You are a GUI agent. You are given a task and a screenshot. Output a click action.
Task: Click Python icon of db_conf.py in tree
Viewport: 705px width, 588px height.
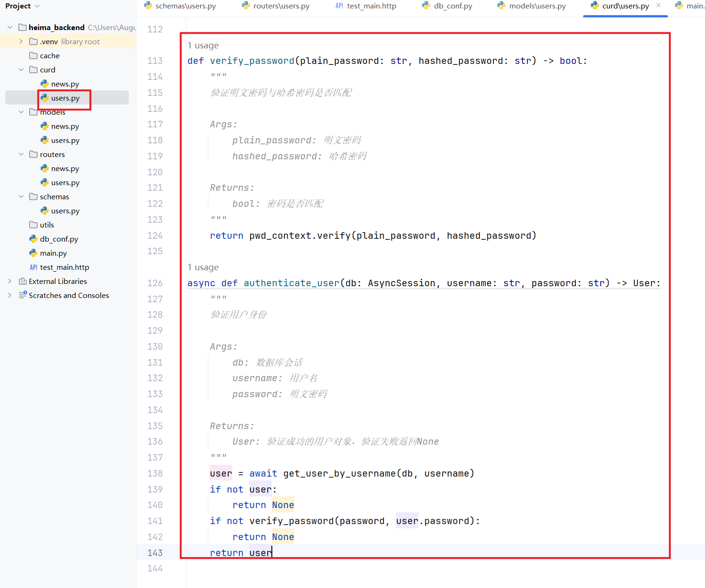pos(33,239)
